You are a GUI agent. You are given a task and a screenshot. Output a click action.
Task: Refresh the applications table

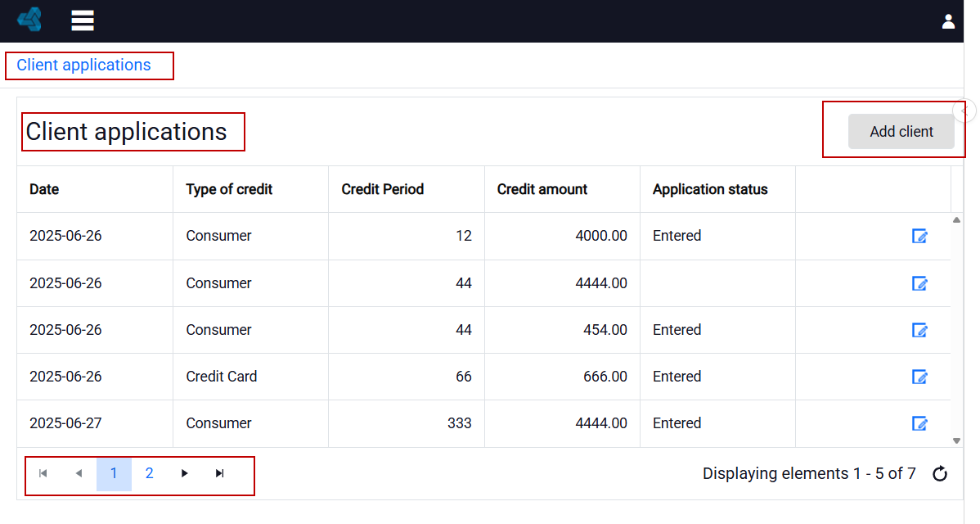tap(939, 474)
